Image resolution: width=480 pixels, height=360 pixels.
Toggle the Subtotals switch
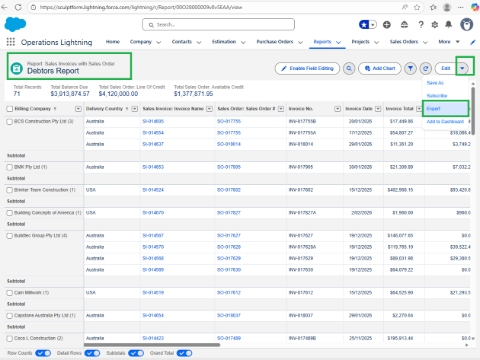coord(136,353)
